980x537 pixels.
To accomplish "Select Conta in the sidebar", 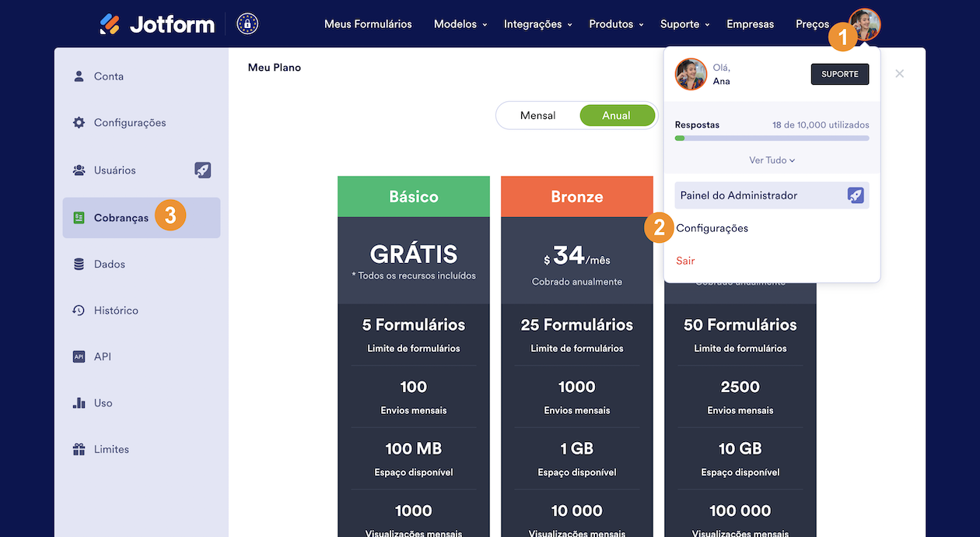I will click(x=142, y=76).
